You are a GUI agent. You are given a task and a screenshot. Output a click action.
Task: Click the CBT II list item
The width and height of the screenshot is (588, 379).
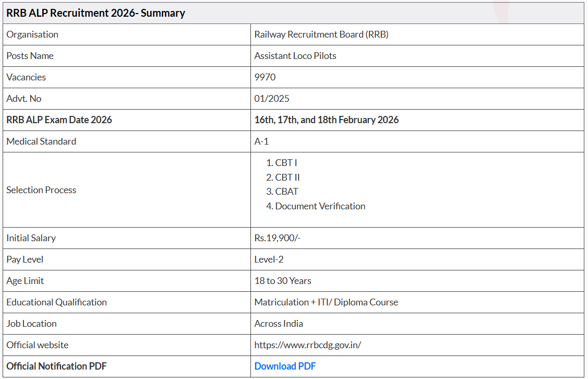tap(287, 177)
